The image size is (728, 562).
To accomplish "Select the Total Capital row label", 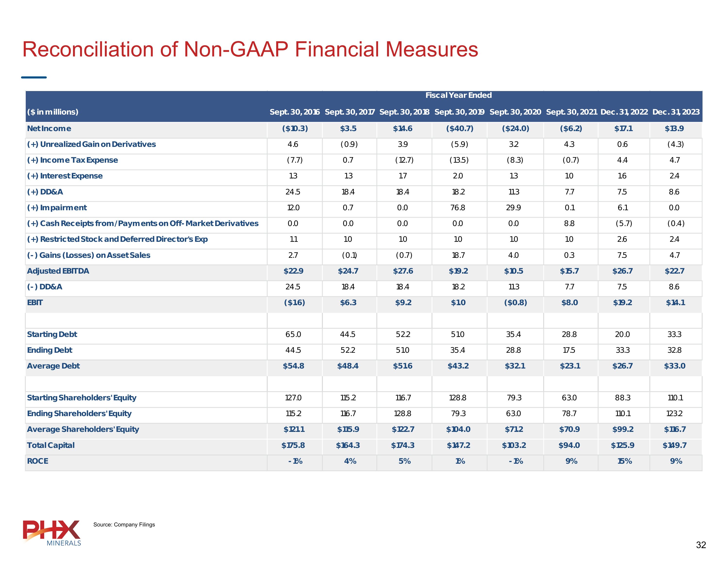I will click(51, 446).
